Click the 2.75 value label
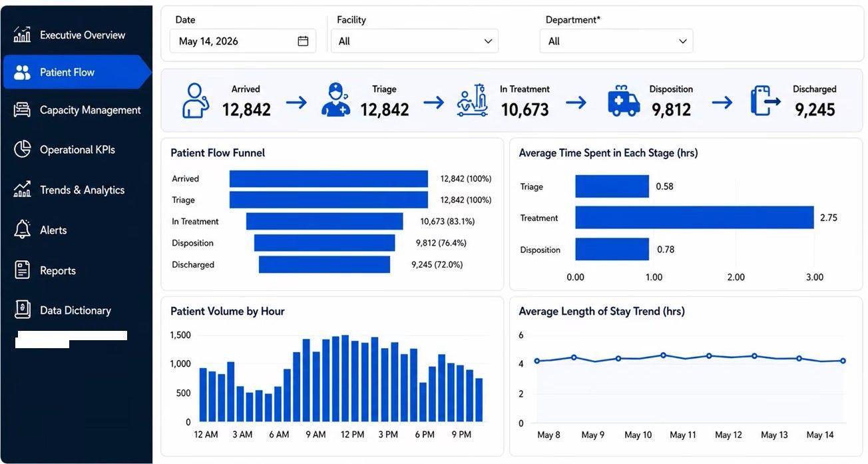The width and height of the screenshot is (868, 464). point(829,218)
